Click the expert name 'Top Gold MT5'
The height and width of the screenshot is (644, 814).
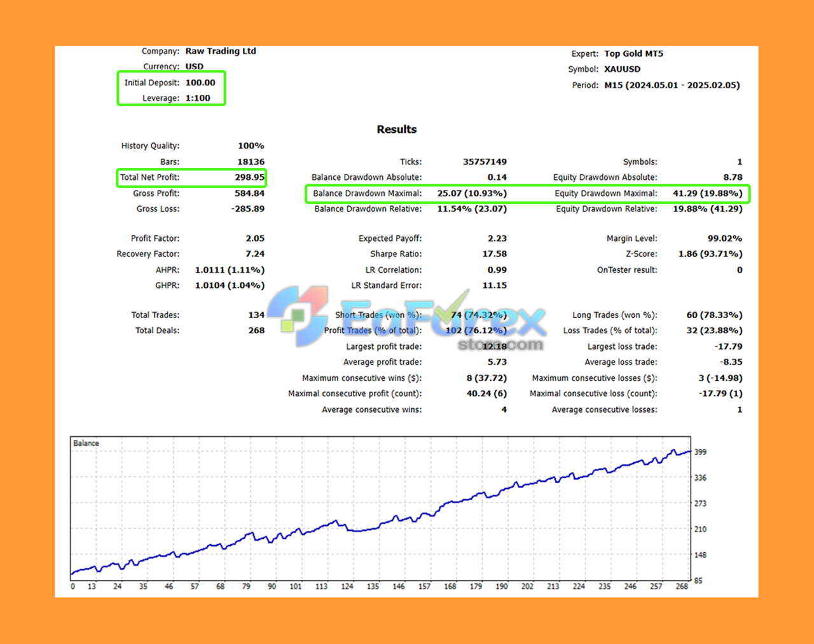point(633,53)
